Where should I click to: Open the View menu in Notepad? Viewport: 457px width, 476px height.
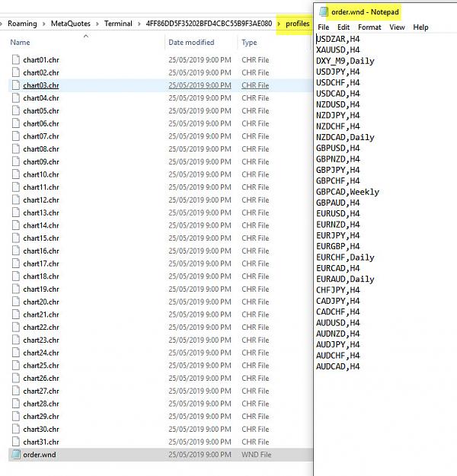tap(397, 27)
